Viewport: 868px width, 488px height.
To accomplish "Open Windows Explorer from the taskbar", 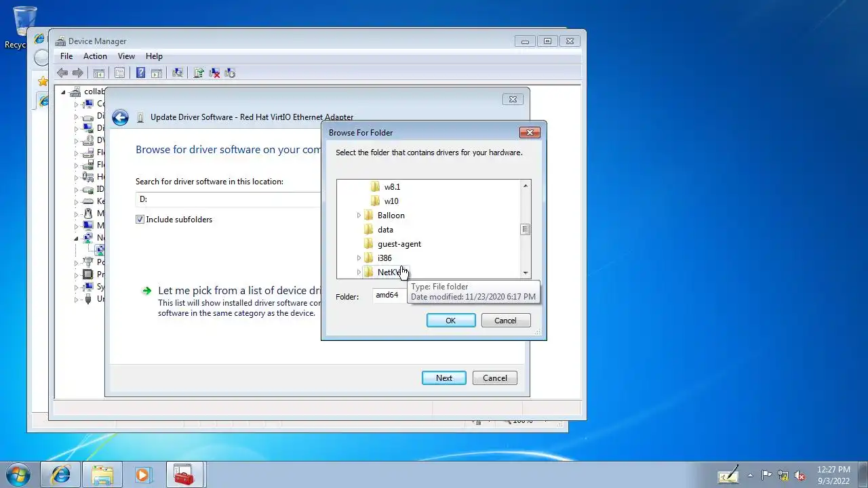I will [102, 474].
